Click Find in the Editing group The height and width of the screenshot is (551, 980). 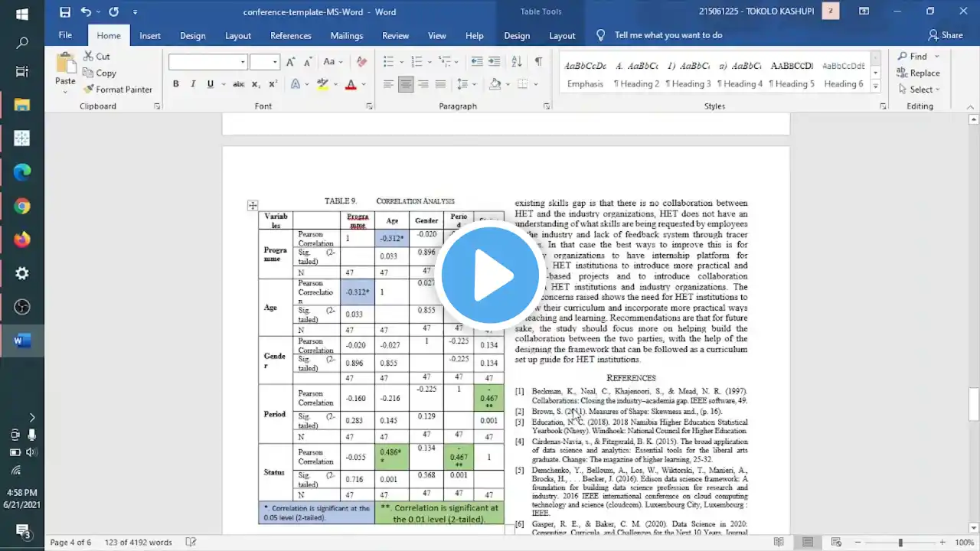[x=913, y=56]
